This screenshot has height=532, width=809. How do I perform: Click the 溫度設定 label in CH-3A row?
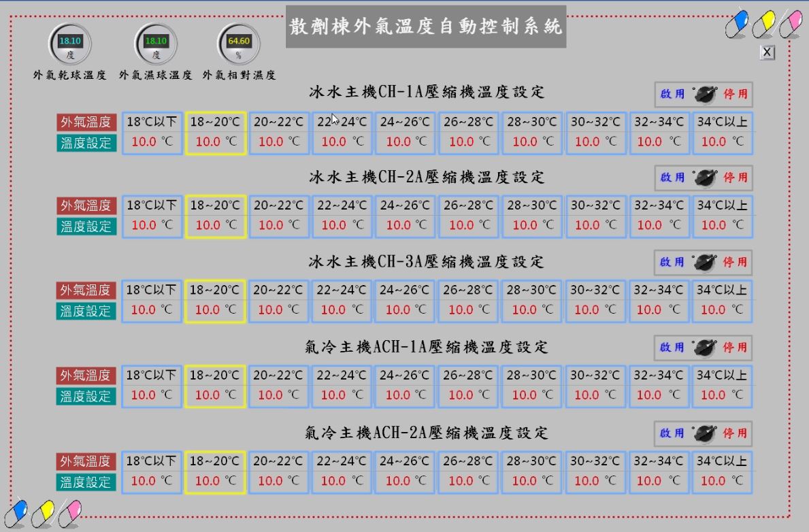pyautogui.click(x=86, y=311)
